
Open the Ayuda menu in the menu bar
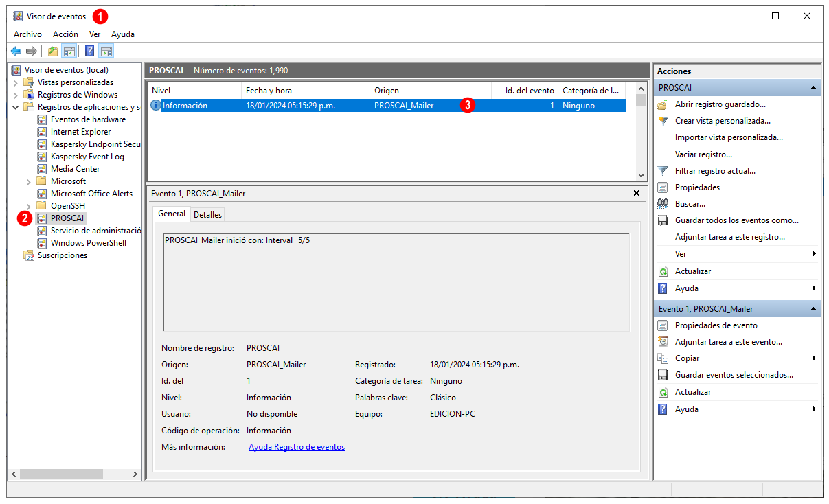[x=123, y=34]
